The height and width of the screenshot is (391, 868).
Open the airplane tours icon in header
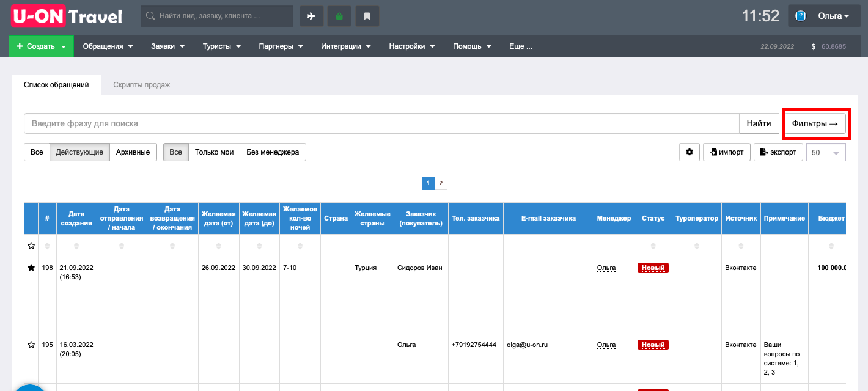click(x=312, y=16)
